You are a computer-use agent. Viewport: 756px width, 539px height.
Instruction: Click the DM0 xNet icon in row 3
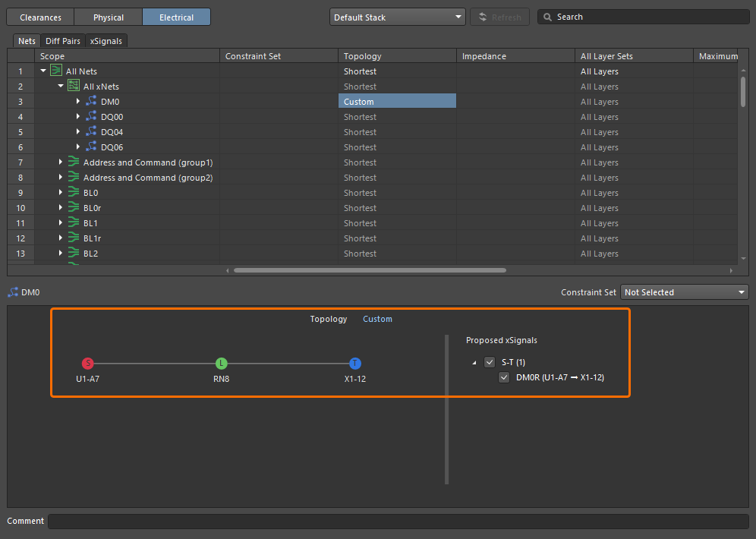pyautogui.click(x=91, y=102)
